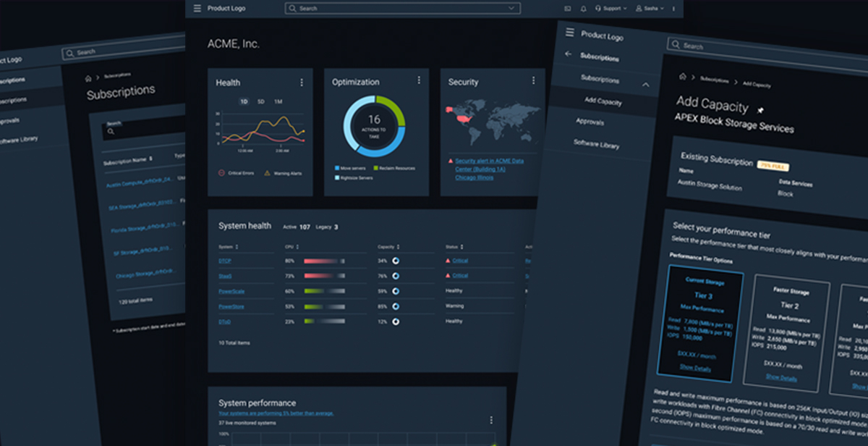
Task: Click the dashboard Search field
Action: coord(403,8)
